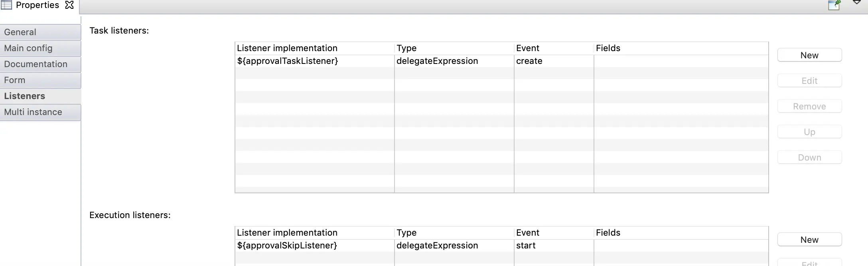868x266 pixels.
Task: Click the task listeners Listener implementation header
Action: tap(287, 48)
